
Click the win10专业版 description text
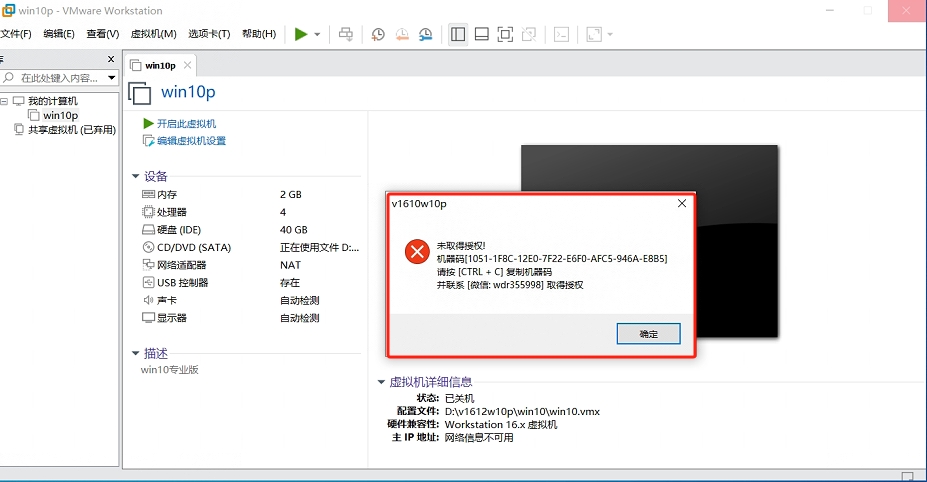click(x=170, y=370)
